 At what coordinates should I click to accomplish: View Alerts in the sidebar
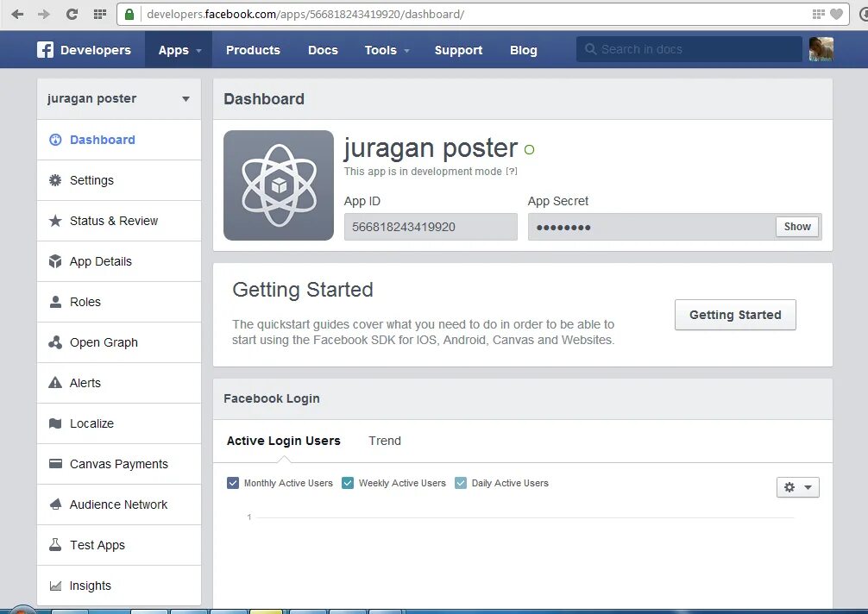[x=119, y=383]
